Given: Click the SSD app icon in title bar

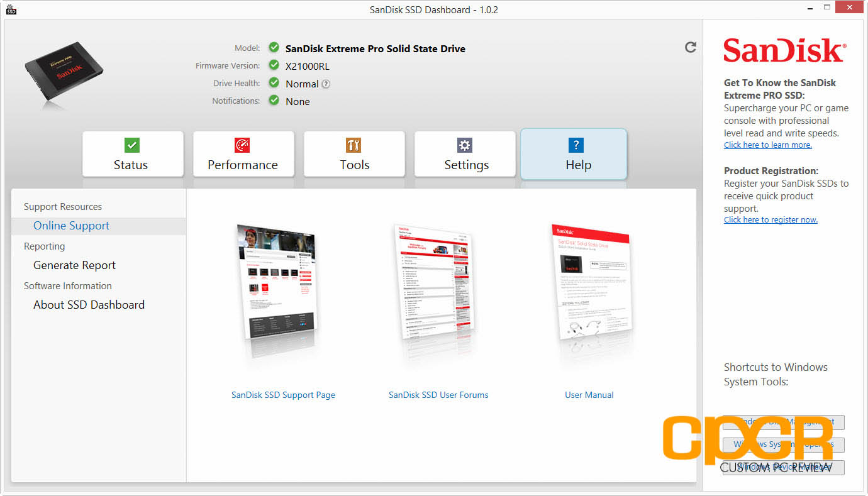Looking at the screenshot, I should [x=11, y=9].
